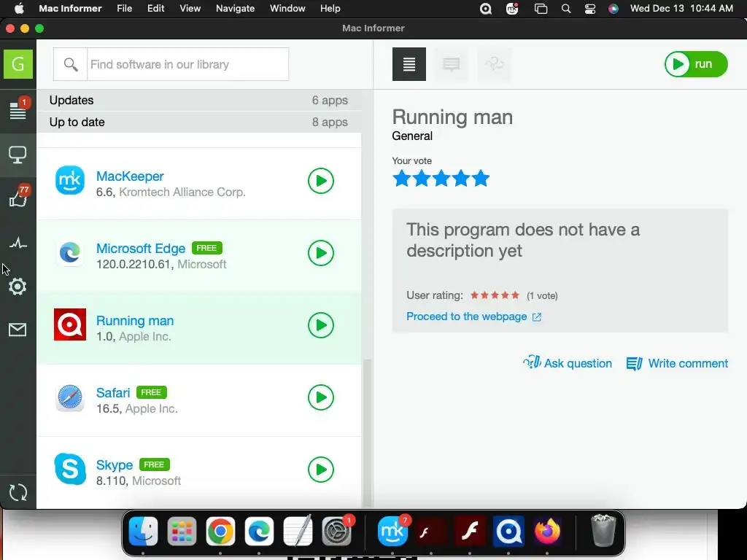Image resolution: width=747 pixels, height=560 pixels.
Task: Set your vote to five stars
Action: coord(481,179)
